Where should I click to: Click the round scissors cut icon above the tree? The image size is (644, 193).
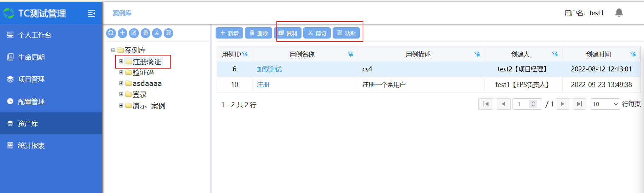point(157,33)
